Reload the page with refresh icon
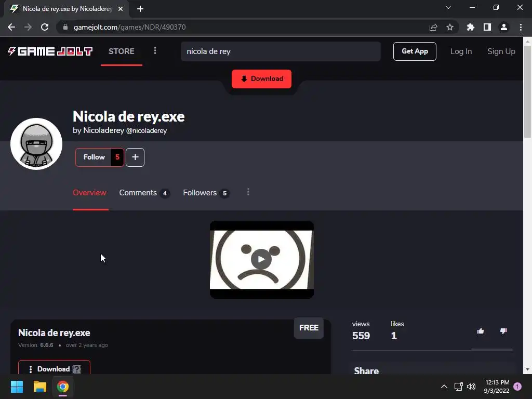 45,27
